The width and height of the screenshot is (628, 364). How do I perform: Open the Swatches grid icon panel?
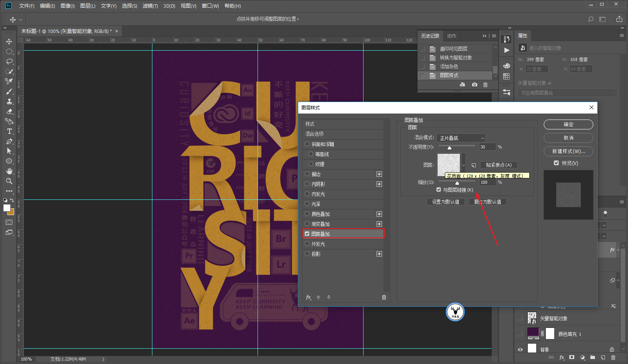point(507,76)
